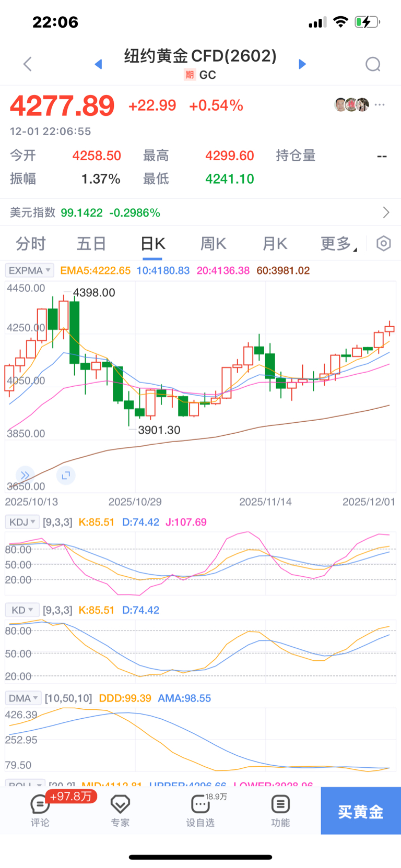The width and height of the screenshot is (401, 868).
Task: Open the user avatars group
Action: pos(351,105)
